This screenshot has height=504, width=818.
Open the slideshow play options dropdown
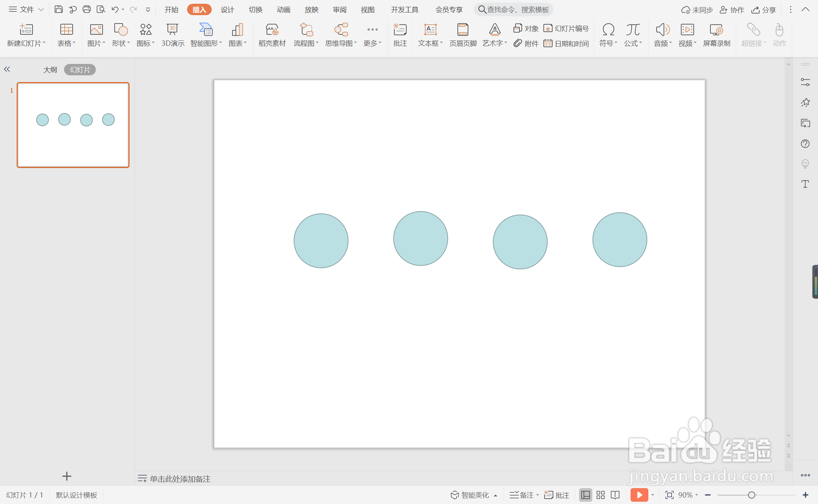coord(653,495)
